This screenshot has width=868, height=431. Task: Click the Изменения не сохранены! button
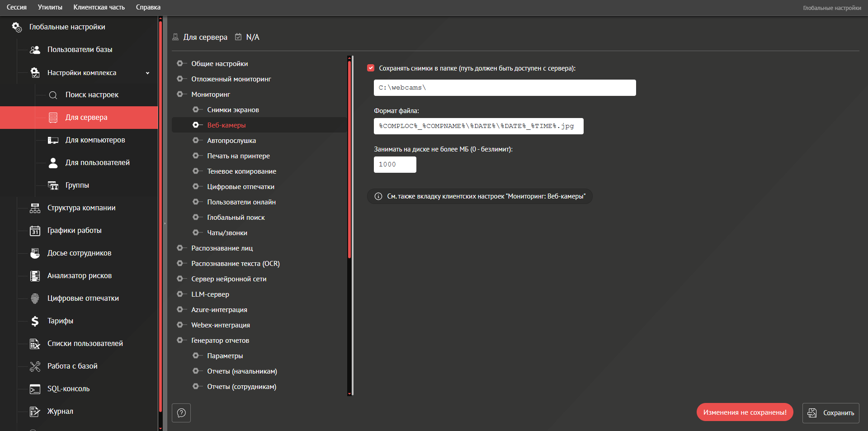tap(745, 412)
